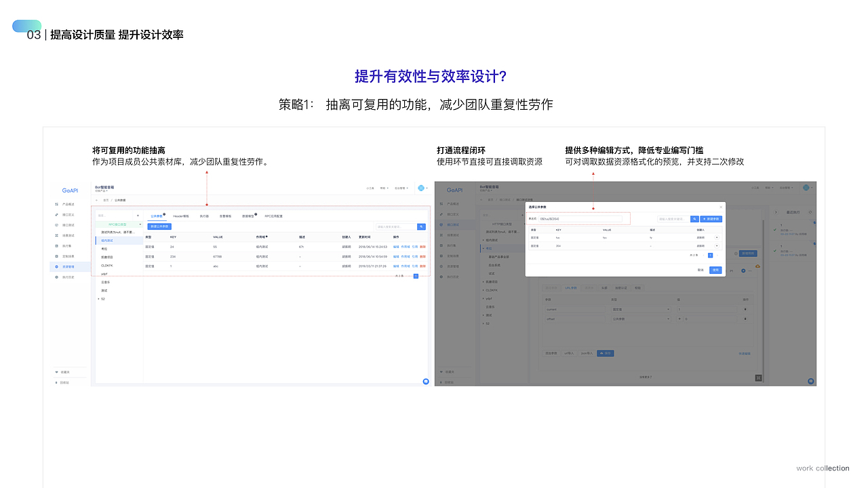Open 接口定义 in the 公共数据 page sidebar

[68, 215]
